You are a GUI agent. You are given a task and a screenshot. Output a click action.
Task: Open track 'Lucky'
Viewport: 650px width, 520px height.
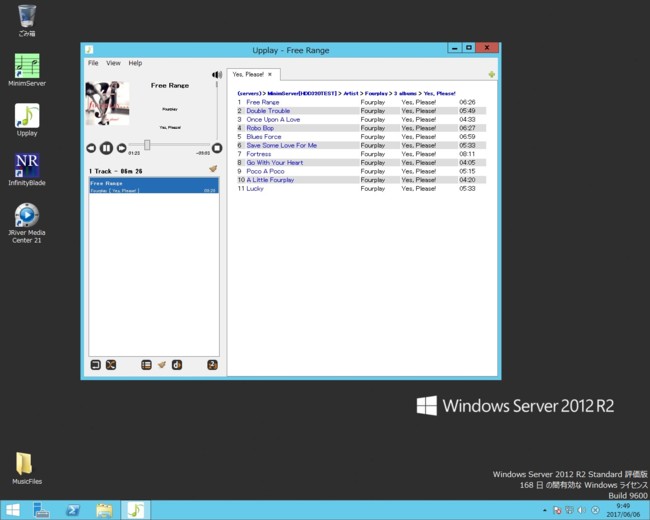point(255,189)
